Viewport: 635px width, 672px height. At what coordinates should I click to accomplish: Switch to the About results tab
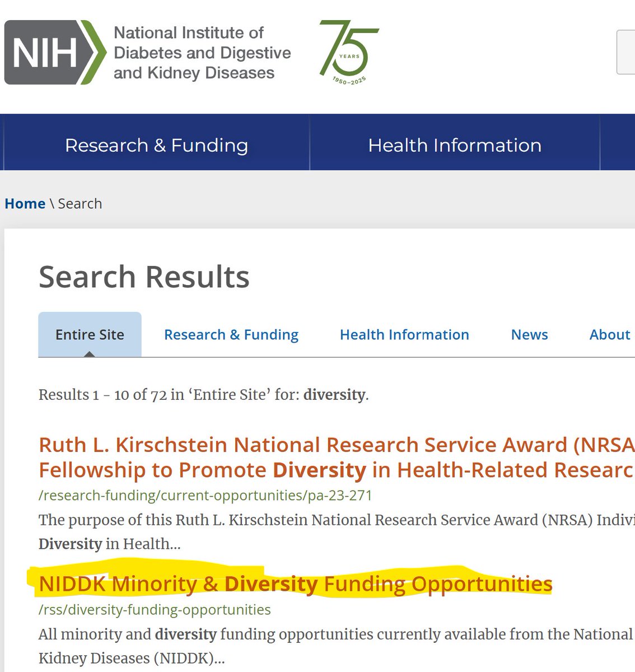pyautogui.click(x=610, y=334)
